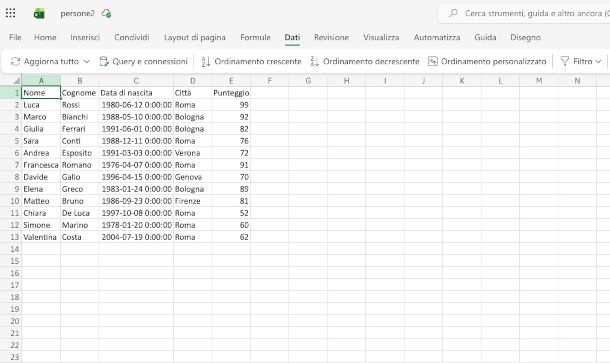Select Francesca's score 91

[x=231, y=165]
